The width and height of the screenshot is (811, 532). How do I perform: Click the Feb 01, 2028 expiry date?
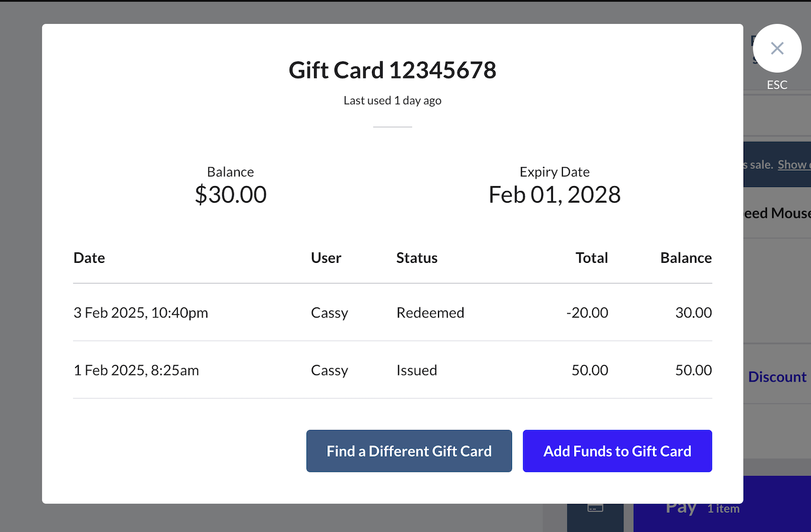[x=554, y=195]
